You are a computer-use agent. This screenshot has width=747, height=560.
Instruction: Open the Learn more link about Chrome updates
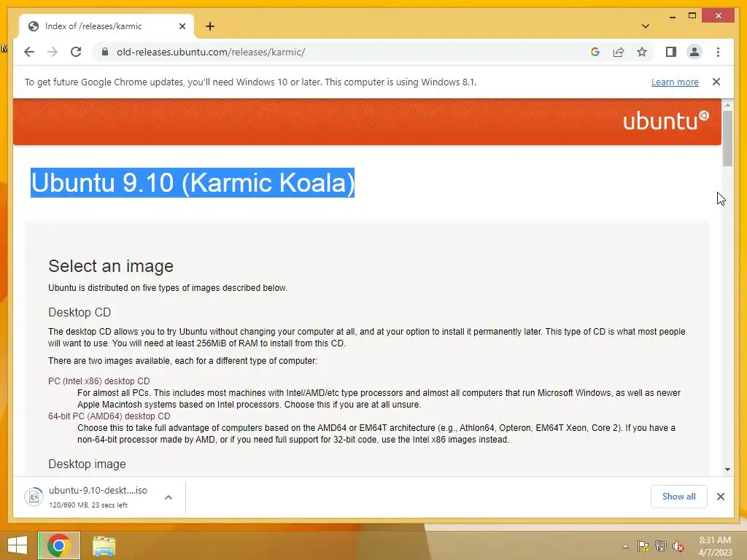click(x=675, y=82)
